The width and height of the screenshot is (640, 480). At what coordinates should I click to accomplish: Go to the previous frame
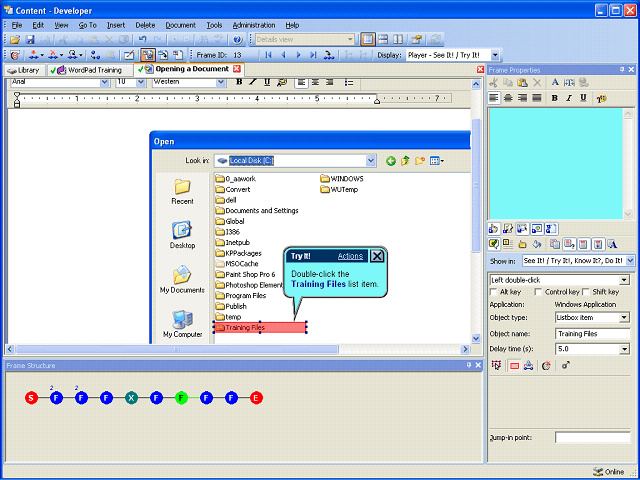tap(283, 55)
